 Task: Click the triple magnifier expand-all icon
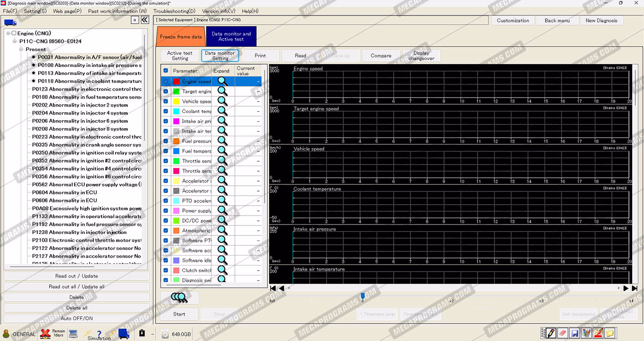(179, 298)
